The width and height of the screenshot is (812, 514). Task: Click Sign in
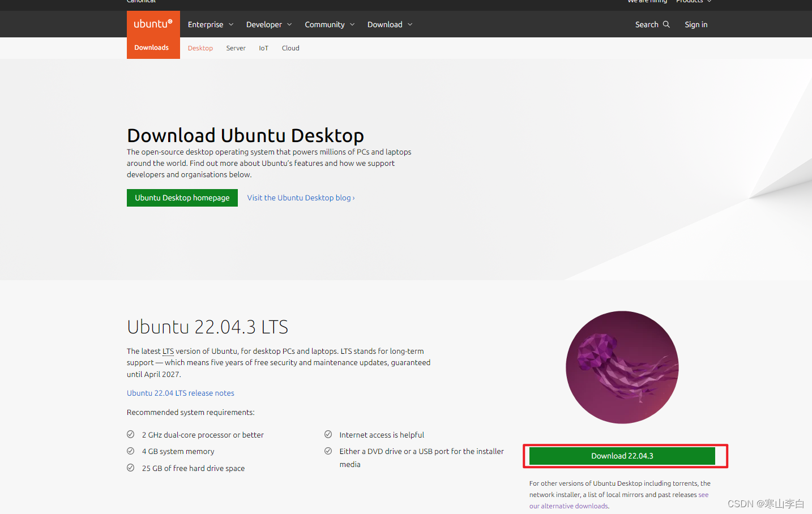695,24
